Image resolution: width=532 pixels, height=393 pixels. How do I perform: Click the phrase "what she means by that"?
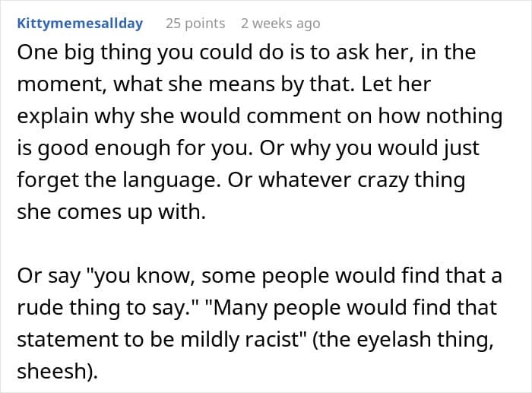coord(220,84)
